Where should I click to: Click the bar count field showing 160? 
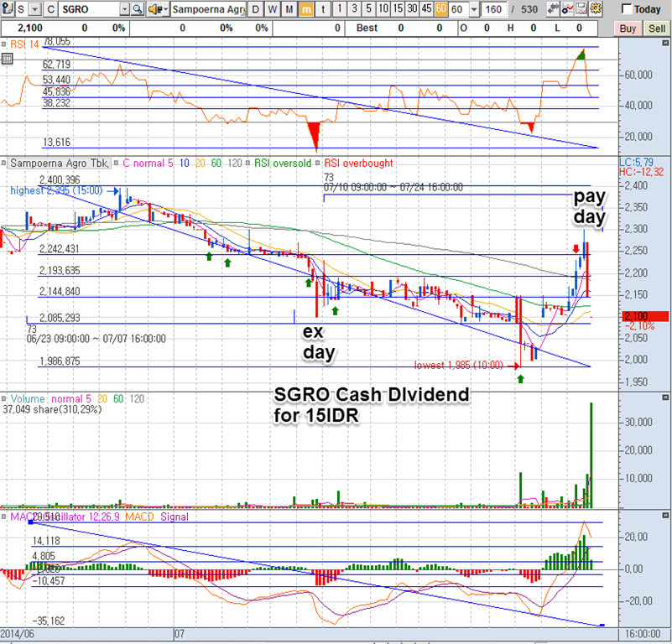[x=493, y=9]
